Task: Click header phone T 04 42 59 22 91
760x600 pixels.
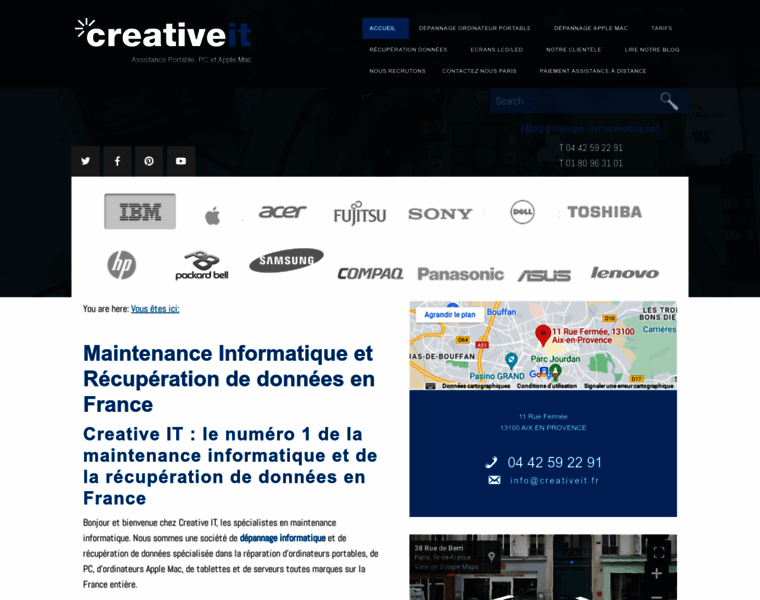Action: point(591,147)
